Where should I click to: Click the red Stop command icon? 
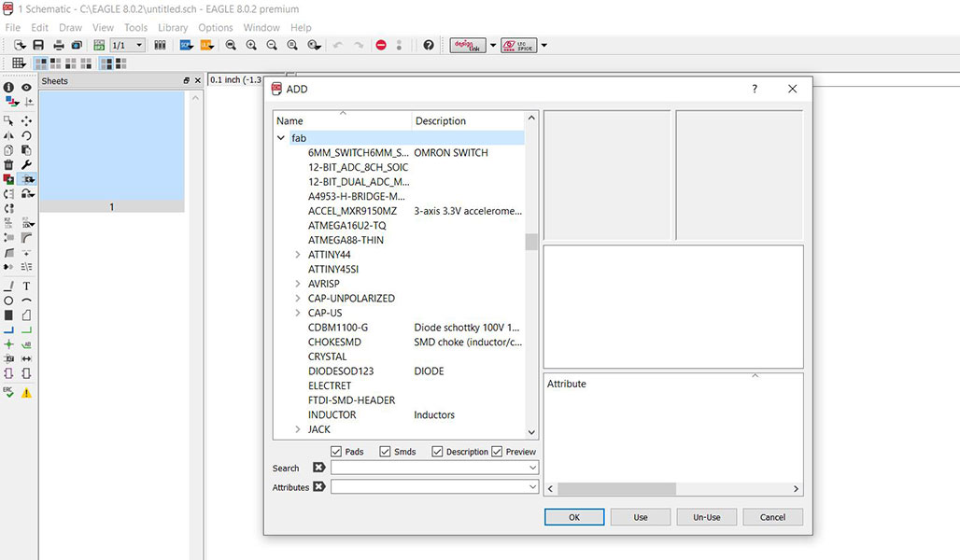[381, 46]
